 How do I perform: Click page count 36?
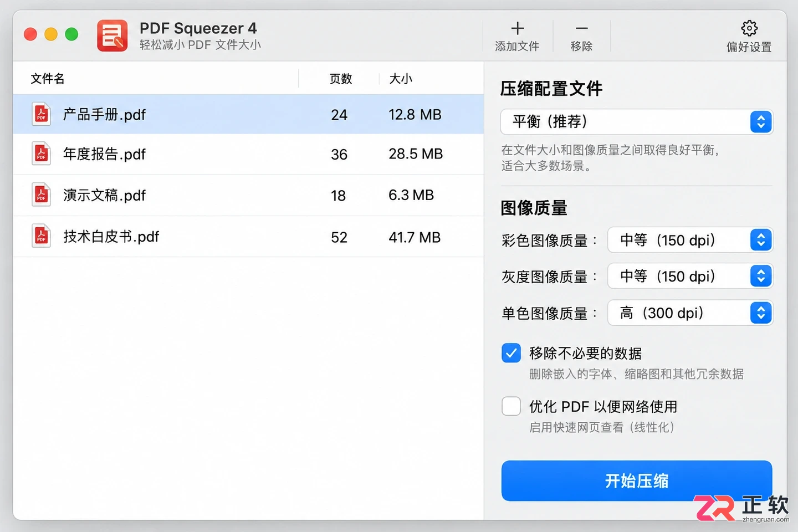[x=339, y=155]
